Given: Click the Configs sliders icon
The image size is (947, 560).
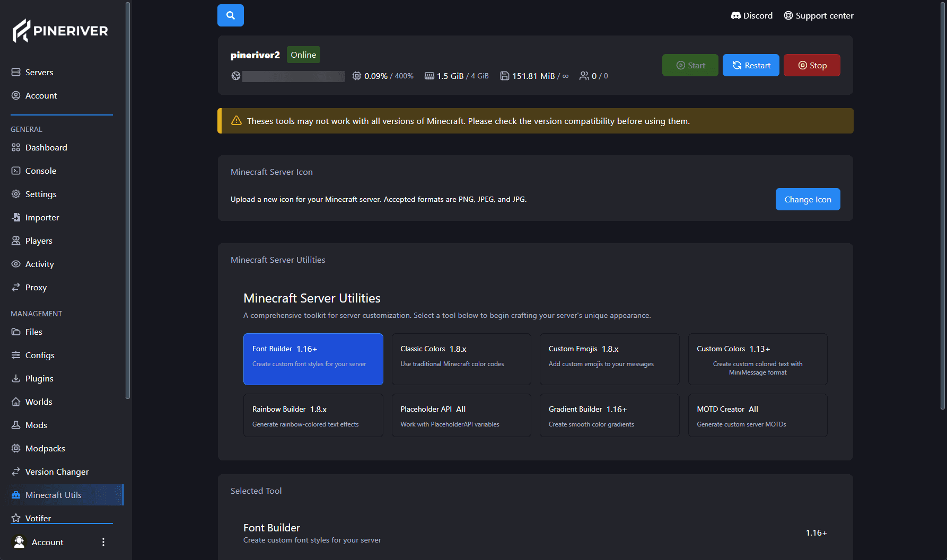Looking at the screenshot, I should 16,355.
